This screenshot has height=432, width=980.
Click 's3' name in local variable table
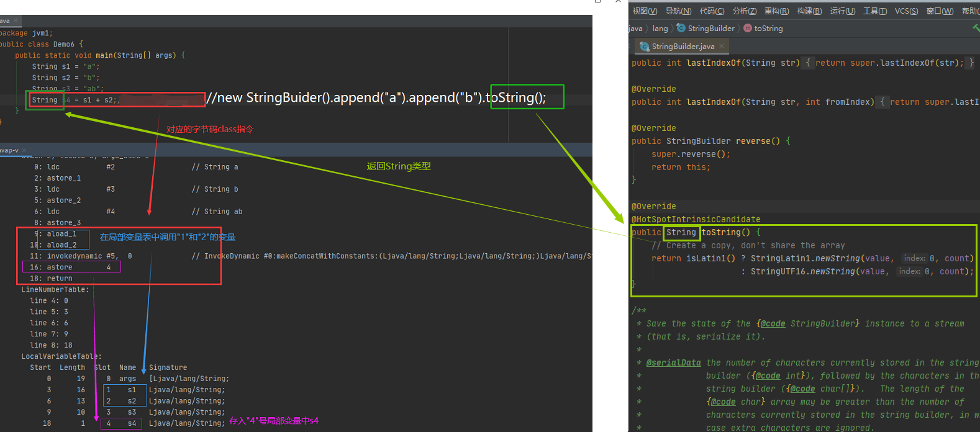(x=132, y=413)
